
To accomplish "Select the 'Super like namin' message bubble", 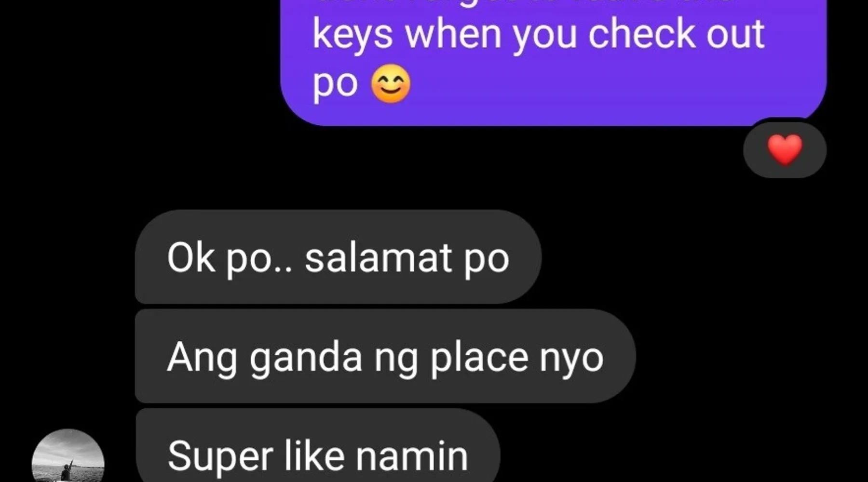I will point(318,446).
